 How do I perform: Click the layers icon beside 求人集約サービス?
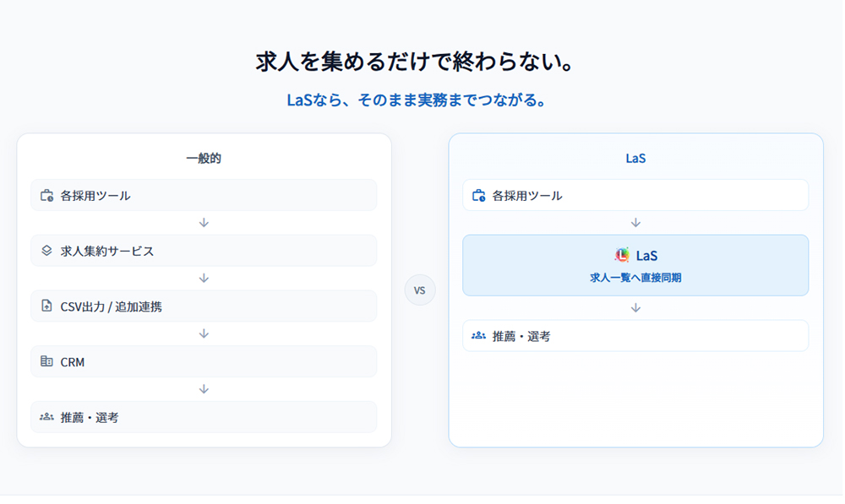pyautogui.click(x=46, y=251)
